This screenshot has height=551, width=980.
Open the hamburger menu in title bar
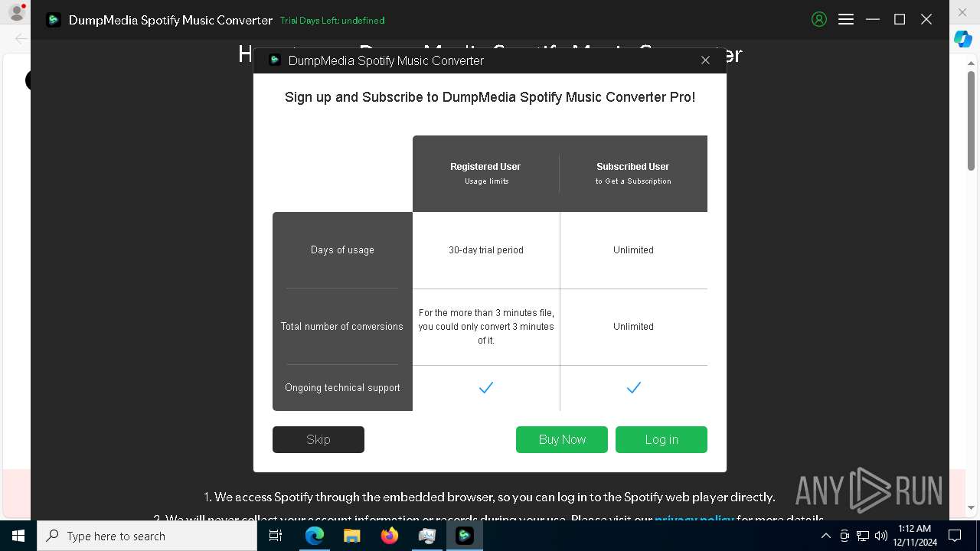[x=846, y=20]
